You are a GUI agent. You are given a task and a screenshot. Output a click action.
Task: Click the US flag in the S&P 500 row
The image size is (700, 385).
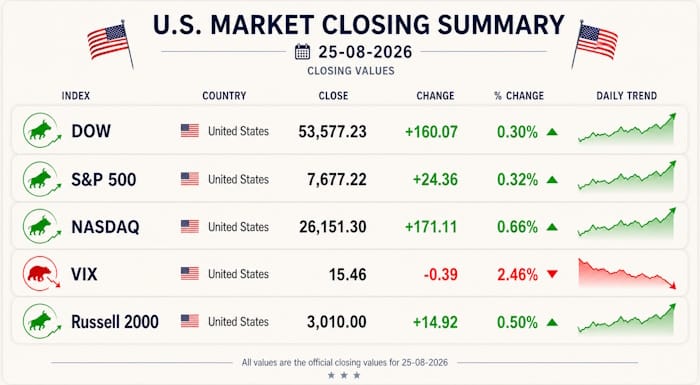pos(190,179)
